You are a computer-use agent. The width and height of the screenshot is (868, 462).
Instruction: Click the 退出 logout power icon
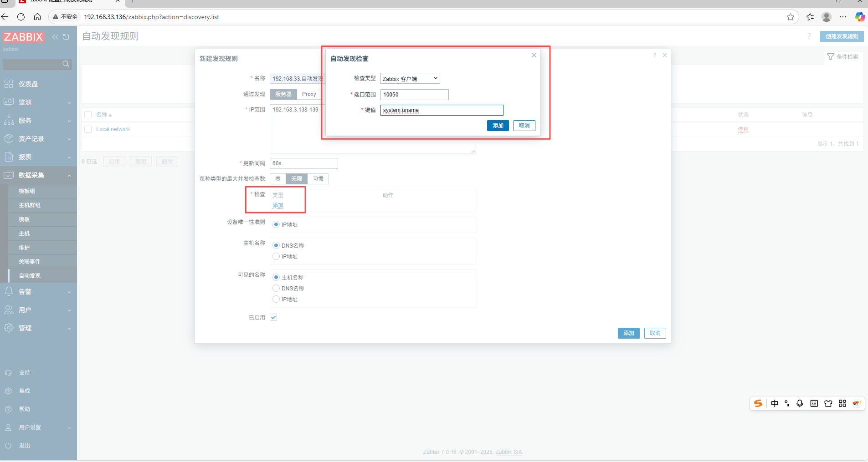[8, 446]
